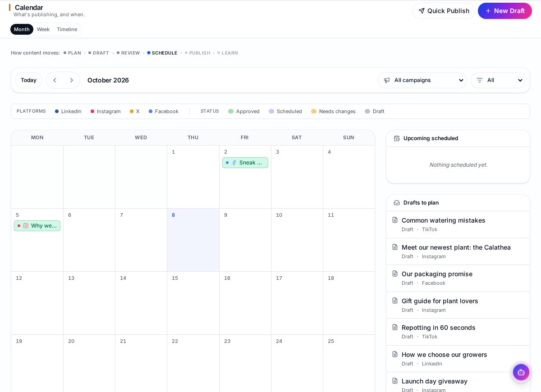541x392 pixels.
Task: Click document icon beside Meet our newest plant
Action: pos(395,247)
